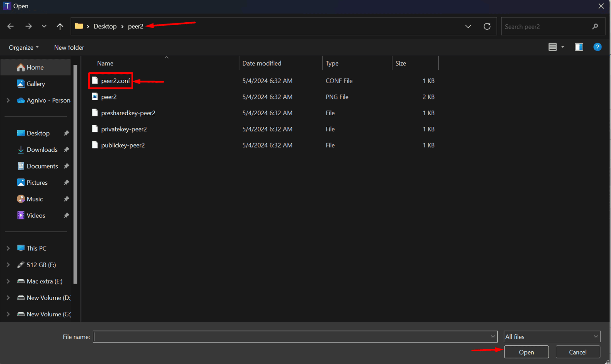Open the address bar history dropdown
This screenshot has height=364, width=611.
[468, 26]
